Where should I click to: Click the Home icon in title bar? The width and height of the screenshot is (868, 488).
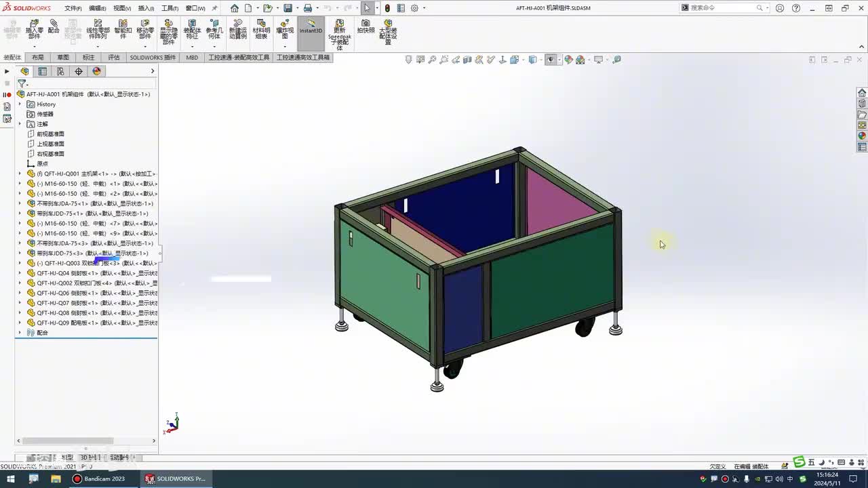click(235, 8)
